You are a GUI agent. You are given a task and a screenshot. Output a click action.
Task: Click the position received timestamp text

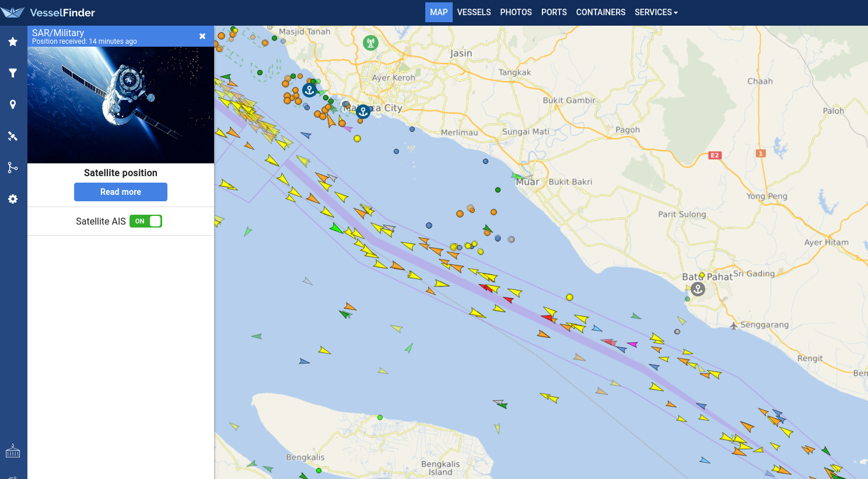click(85, 41)
